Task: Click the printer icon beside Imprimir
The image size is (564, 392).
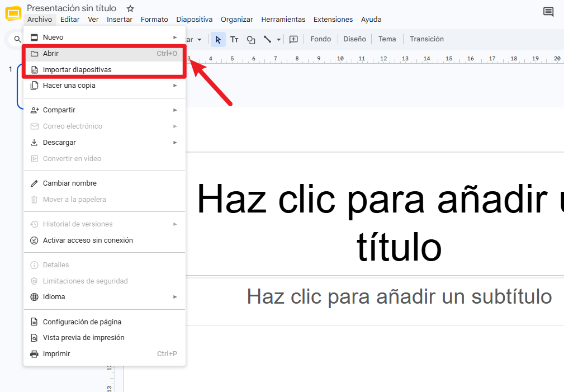Action: [34, 354]
